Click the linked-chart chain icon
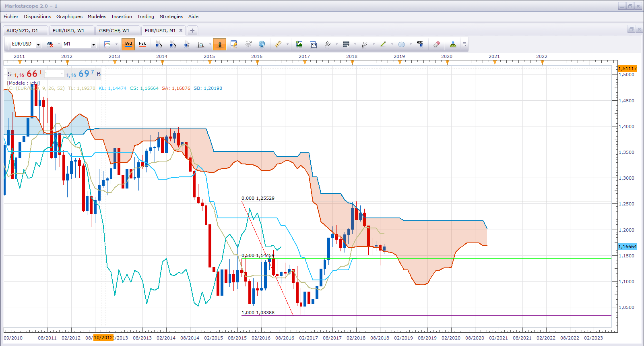Screen dimensions: 644x346 [x=50, y=44]
